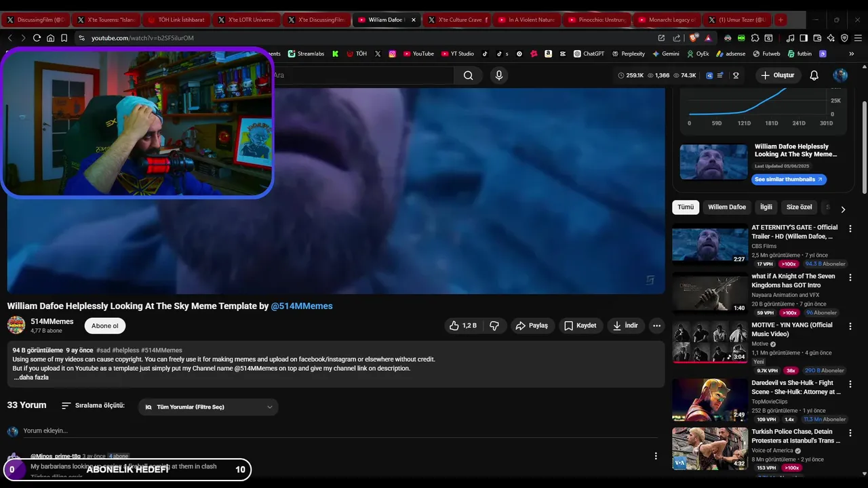The height and width of the screenshot is (488, 868).
Task: Reload the page in browser toolbar
Action: [x=37, y=38]
